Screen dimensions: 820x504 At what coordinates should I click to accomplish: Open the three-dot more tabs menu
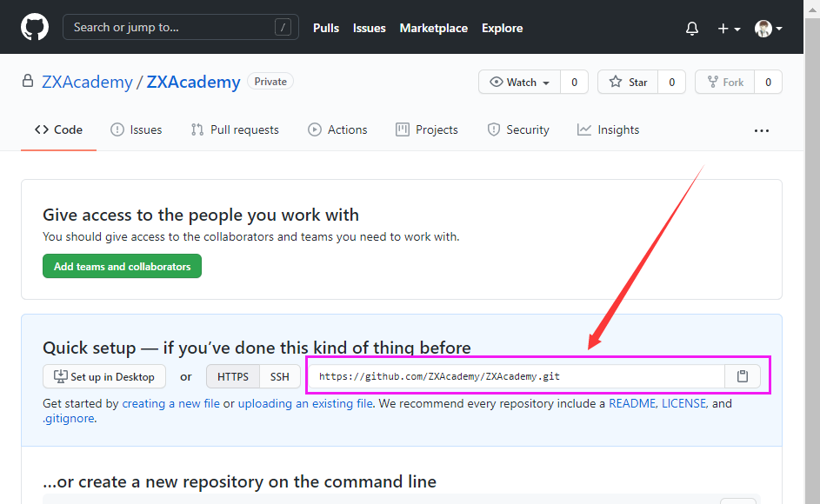(x=762, y=130)
